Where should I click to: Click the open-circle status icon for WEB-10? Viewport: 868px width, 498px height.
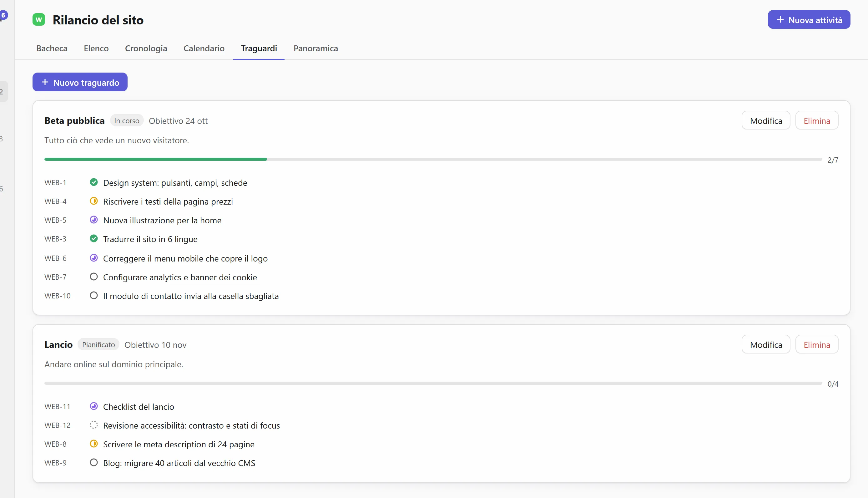pos(94,296)
